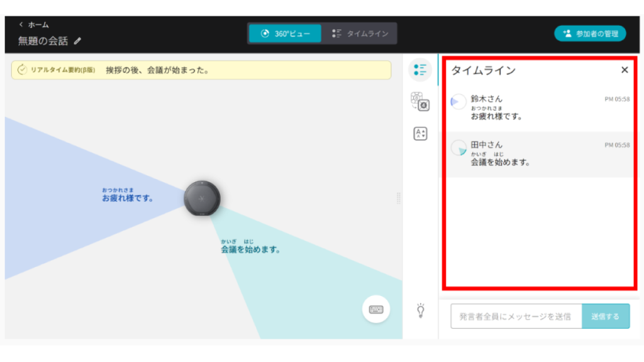Go back to ホーム
Viewport: 644px width, 362px height.
tap(34, 25)
